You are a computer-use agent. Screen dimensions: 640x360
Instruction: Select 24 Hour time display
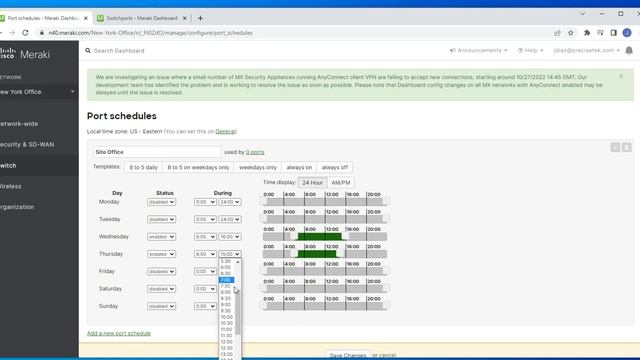(312, 182)
